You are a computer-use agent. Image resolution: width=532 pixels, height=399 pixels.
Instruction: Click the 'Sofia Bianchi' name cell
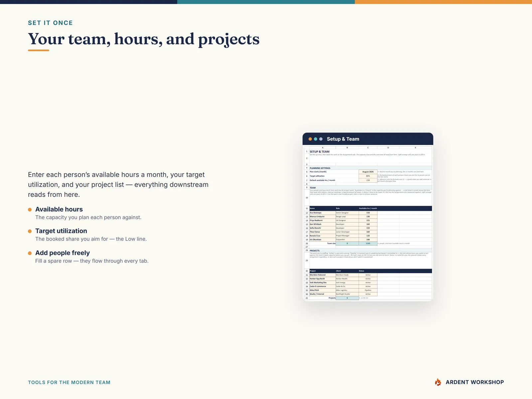(x=323, y=228)
